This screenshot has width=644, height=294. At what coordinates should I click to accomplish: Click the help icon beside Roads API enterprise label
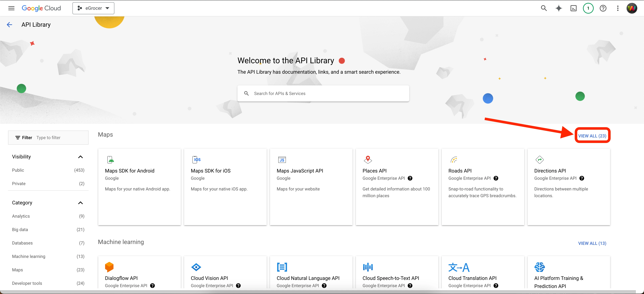point(496,178)
